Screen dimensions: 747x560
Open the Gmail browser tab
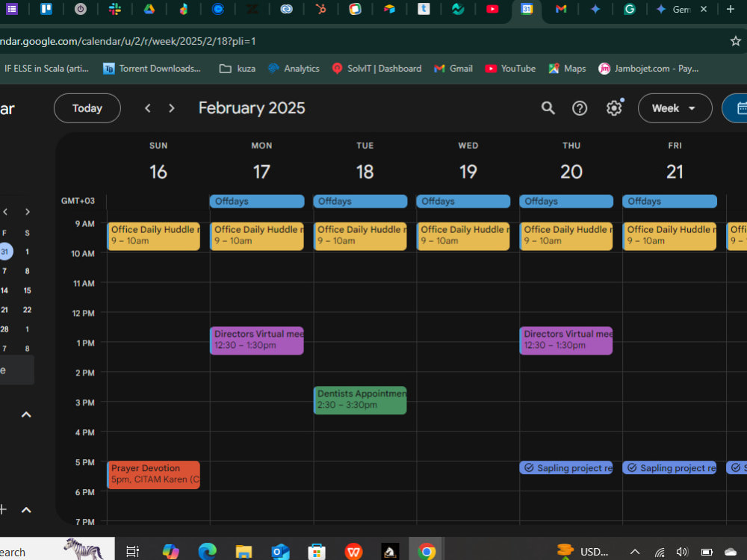click(561, 9)
